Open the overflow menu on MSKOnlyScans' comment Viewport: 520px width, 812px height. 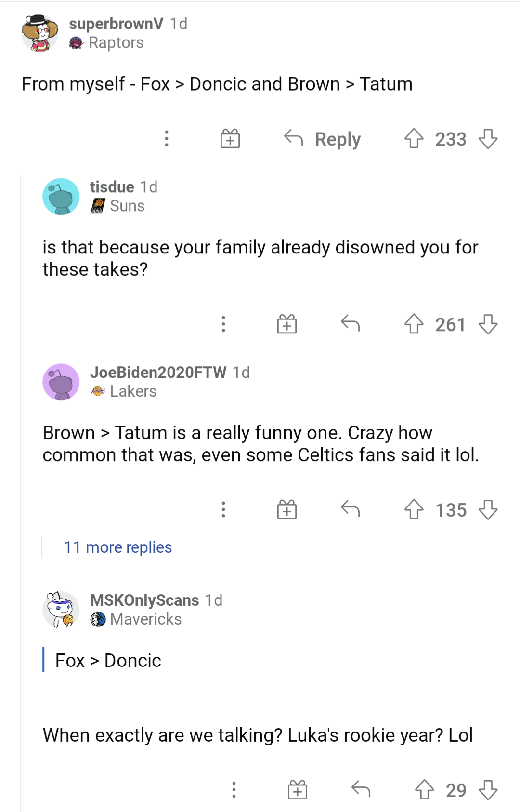point(234,789)
